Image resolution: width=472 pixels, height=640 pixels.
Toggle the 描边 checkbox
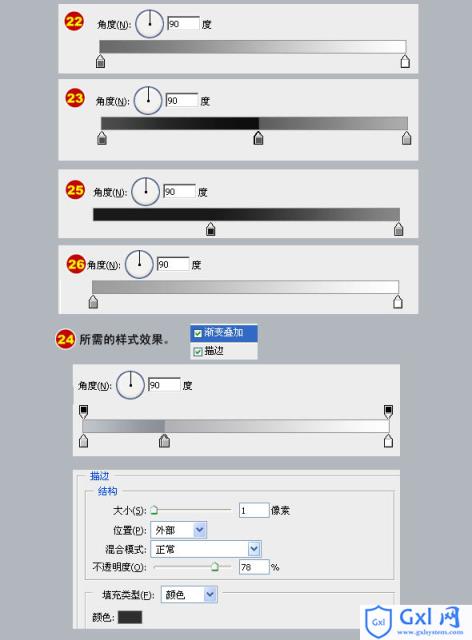click(198, 351)
